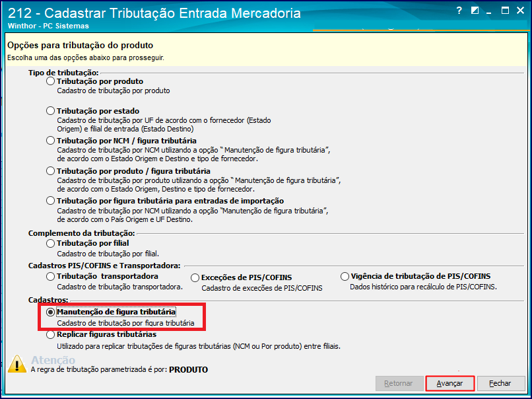
Task: Minimize the window 212
Action: tap(488, 13)
